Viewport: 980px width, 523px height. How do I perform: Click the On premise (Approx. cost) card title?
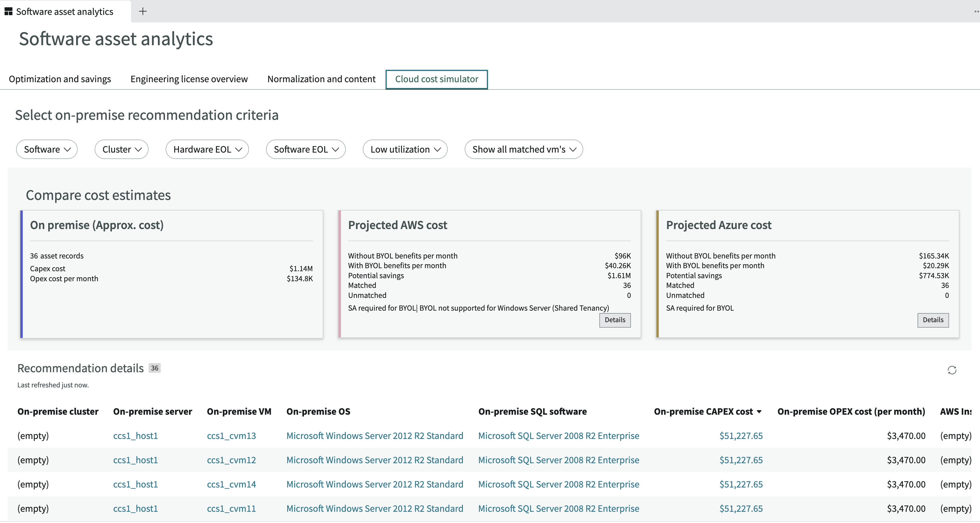[97, 225]
